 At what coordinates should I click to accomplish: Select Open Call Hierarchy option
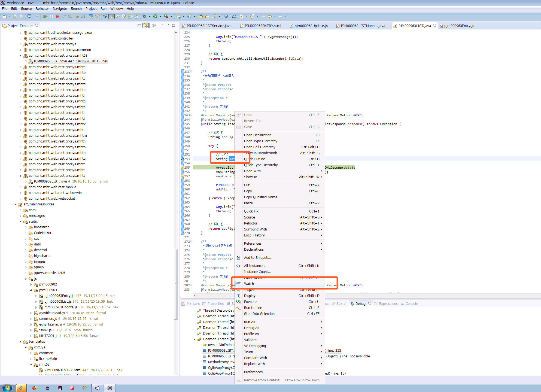[259, 147]
